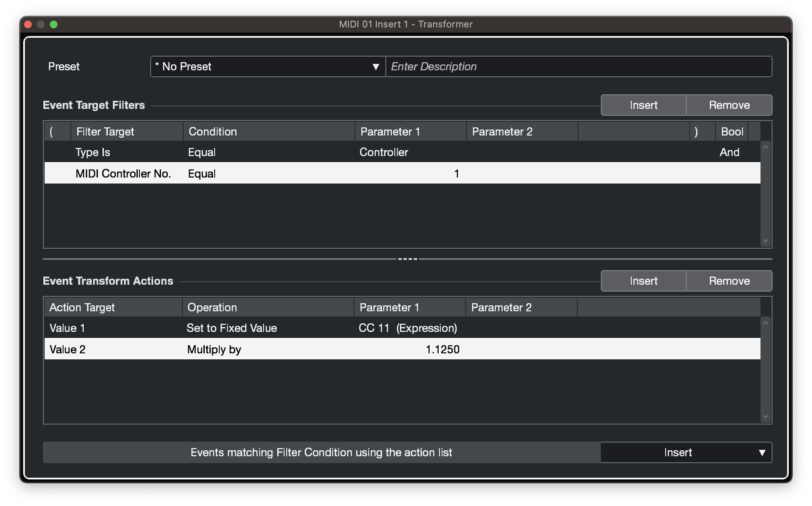Edit the 1.1250 multiply value
This screenshot has width=812, height=506.
(x=442, y=350)
